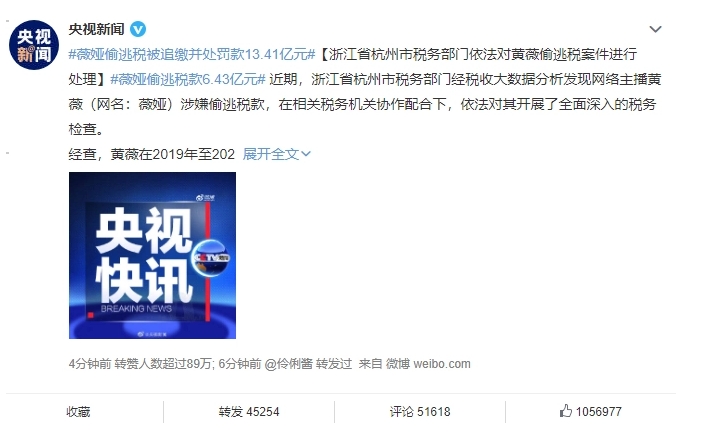The height and width of the screenshot is (440, 709).
Task: Open hashtag 薇娅偷逃税被追缴并处罚款13.41亿元
Action: click(192, 55)
